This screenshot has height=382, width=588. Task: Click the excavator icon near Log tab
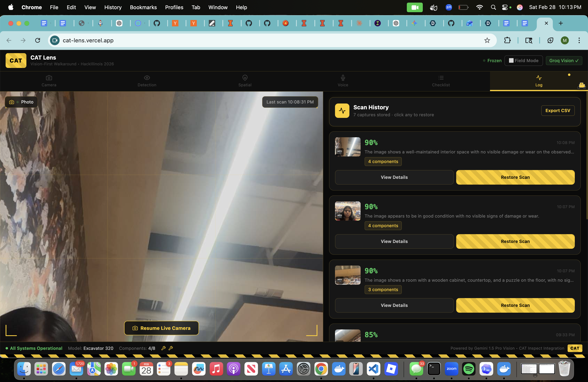point(582,85)
